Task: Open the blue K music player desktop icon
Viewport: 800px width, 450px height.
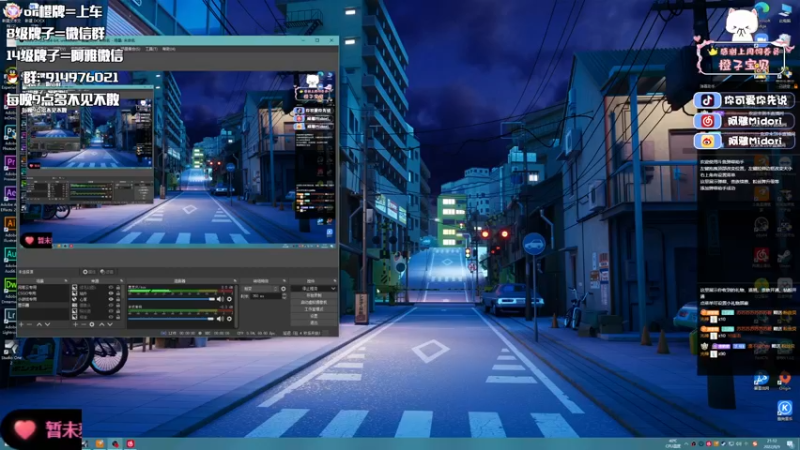Action: pyautogui.click(x=785, y=408)
